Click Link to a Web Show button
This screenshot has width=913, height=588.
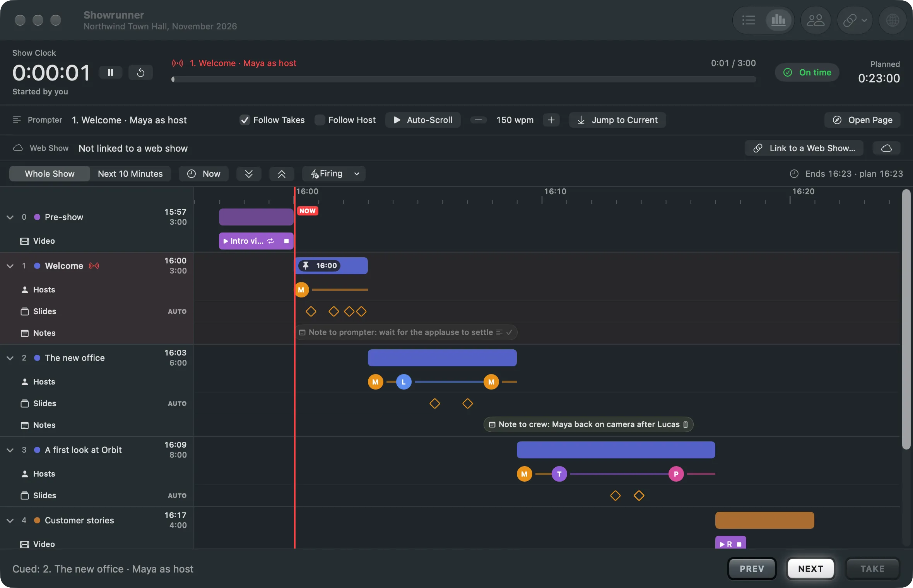(x=804, y=148)
